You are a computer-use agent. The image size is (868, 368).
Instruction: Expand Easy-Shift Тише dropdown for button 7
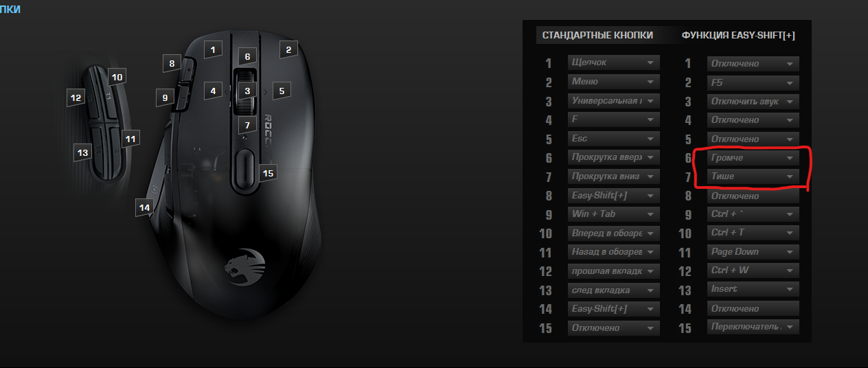(x=753, y=176)
